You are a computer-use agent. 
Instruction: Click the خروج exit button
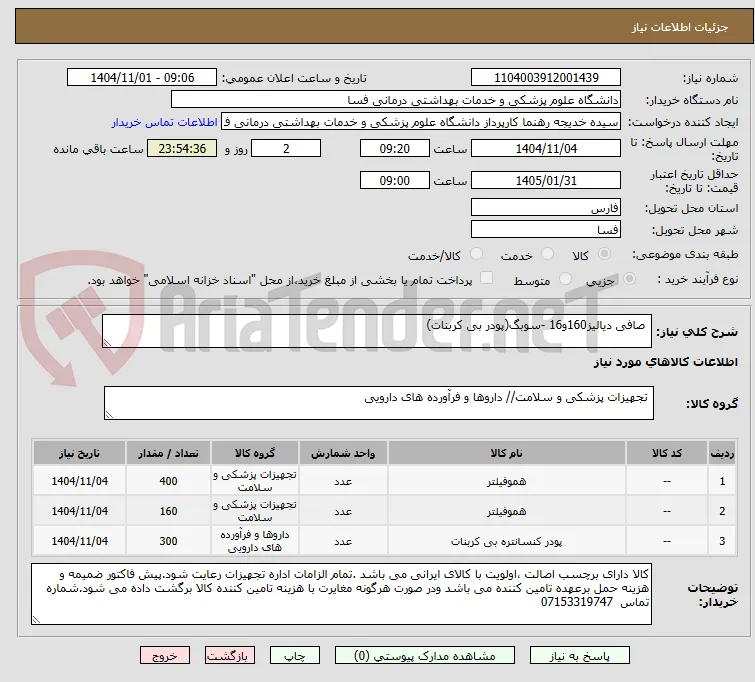[x=165, y=656]
